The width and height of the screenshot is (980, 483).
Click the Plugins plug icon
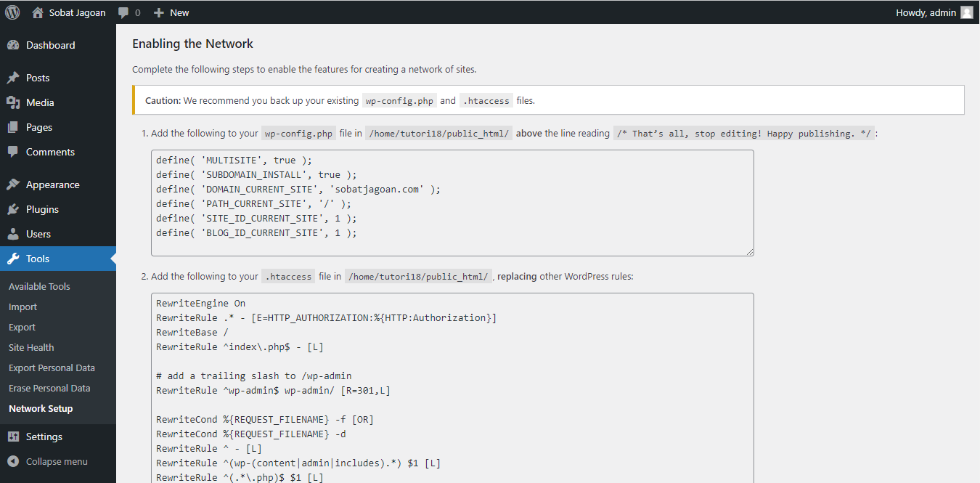13,209
